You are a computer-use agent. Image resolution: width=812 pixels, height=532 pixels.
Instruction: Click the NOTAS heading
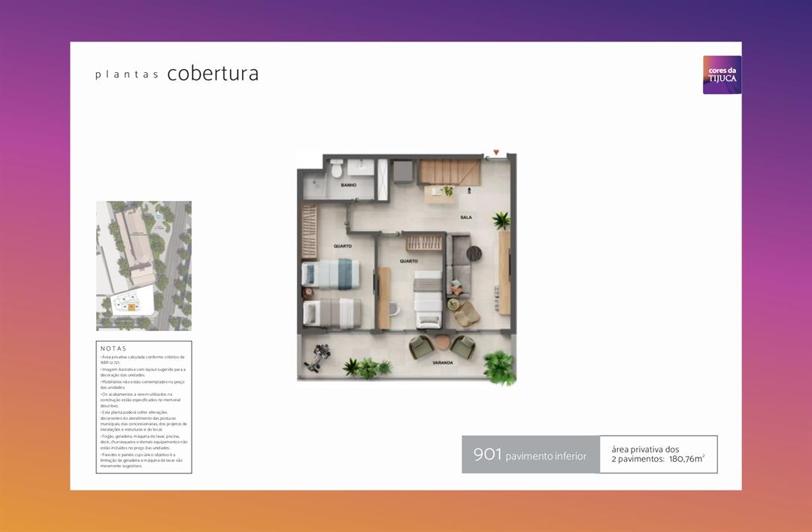(114, 348)
